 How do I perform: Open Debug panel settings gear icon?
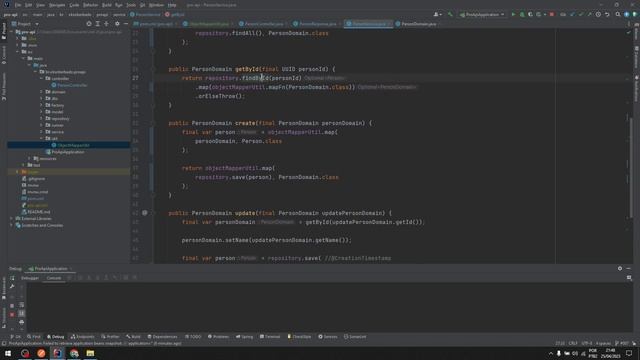620,269
